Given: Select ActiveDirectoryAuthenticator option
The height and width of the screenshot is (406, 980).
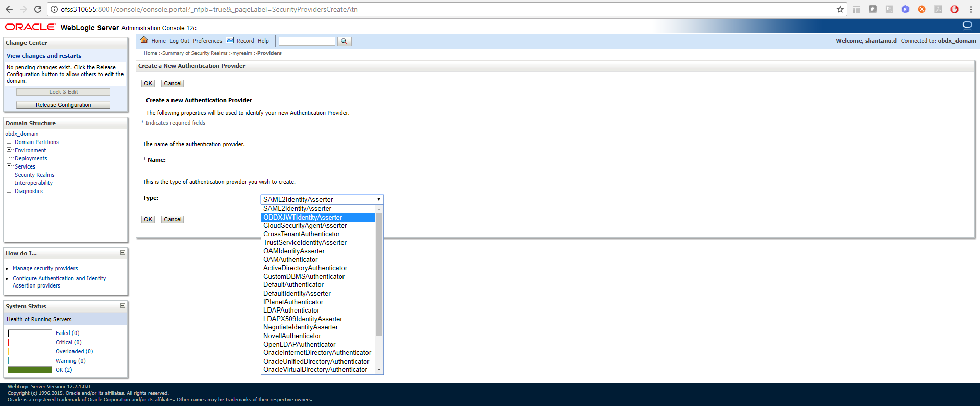Looking at the screenshot, I should [318, 268].
